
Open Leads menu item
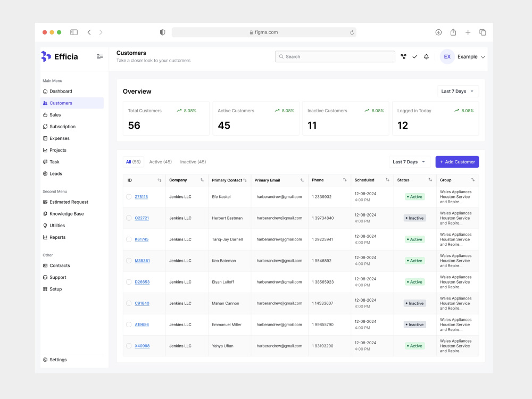72,174
